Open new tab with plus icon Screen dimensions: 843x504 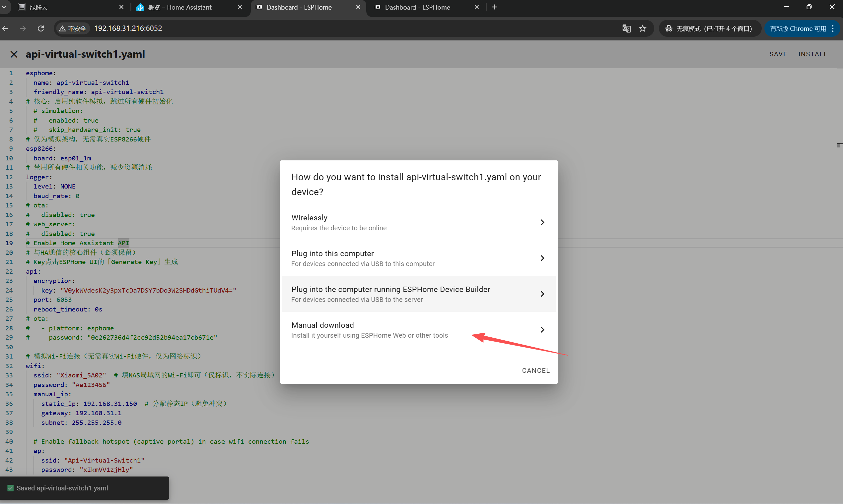coord(495,7)
